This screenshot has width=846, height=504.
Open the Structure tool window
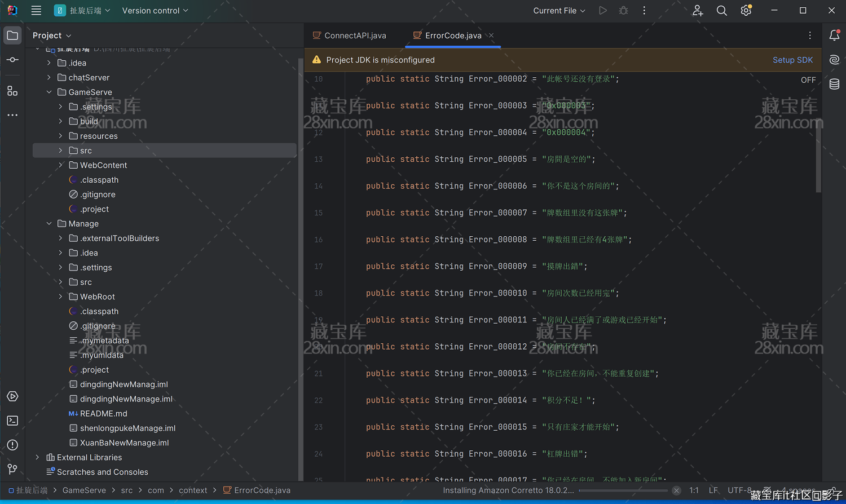pyautogui.click(x=12, y=91)
